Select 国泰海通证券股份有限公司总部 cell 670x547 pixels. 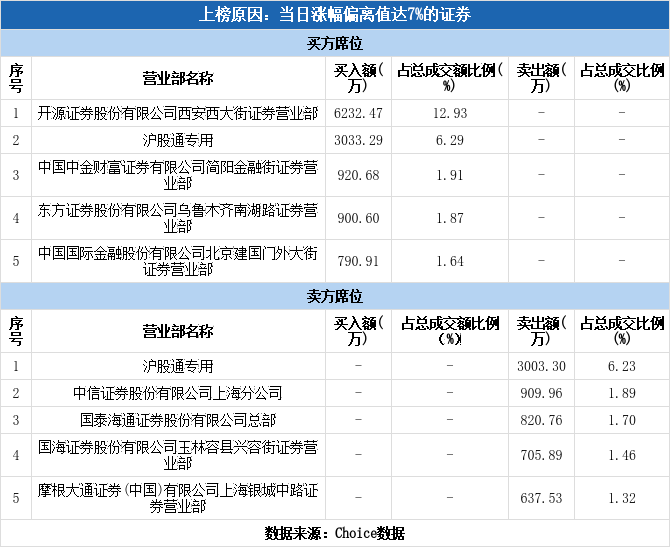click(178, 420)
